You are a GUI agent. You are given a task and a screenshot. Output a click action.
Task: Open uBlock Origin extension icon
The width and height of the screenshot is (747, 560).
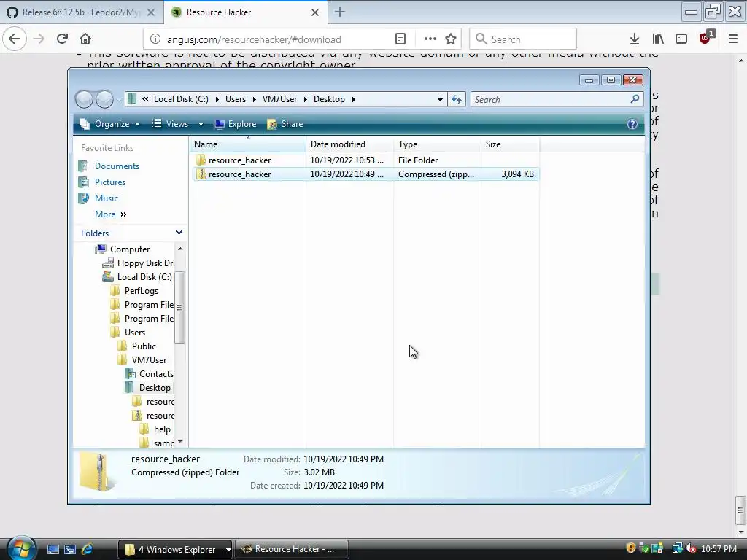point(705,38)
